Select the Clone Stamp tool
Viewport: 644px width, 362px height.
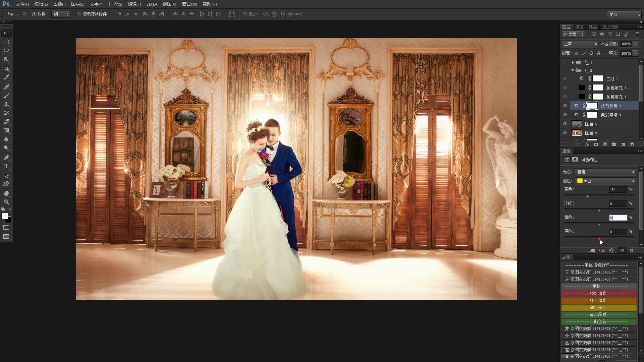point(6,104)
